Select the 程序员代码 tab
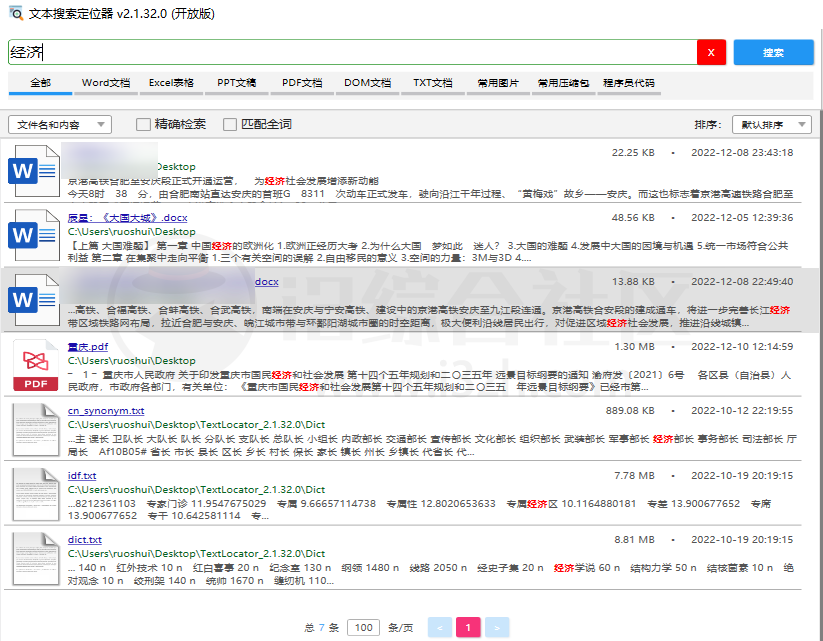This screenshot has width=823, height=641. click(629, 83)
